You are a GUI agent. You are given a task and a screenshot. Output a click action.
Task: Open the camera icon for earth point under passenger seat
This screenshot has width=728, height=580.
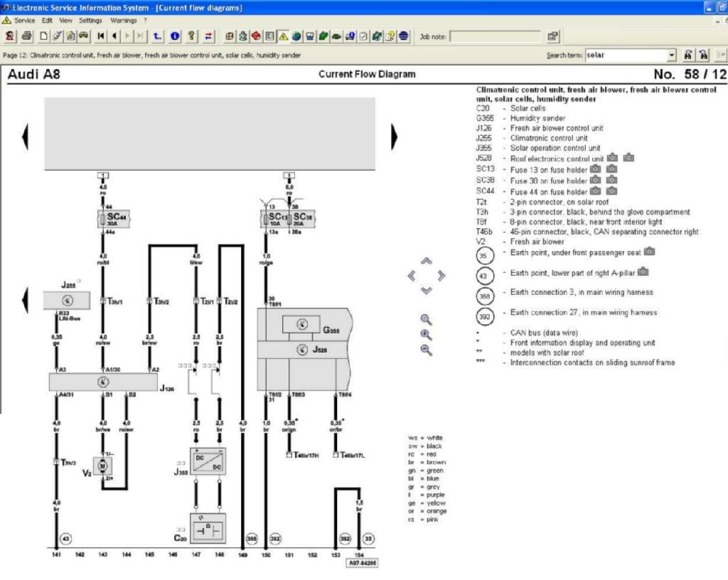coord(650,252)
